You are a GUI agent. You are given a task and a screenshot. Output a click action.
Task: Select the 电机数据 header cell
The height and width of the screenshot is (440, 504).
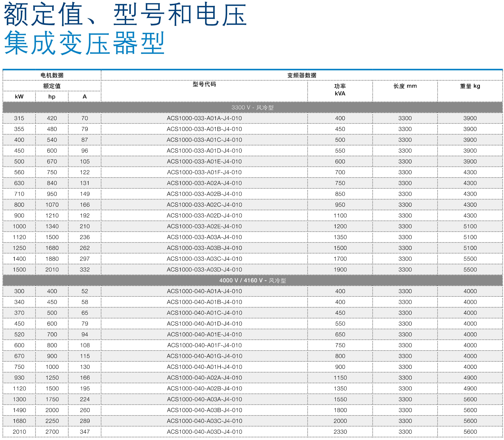click(x=52, y=75)
